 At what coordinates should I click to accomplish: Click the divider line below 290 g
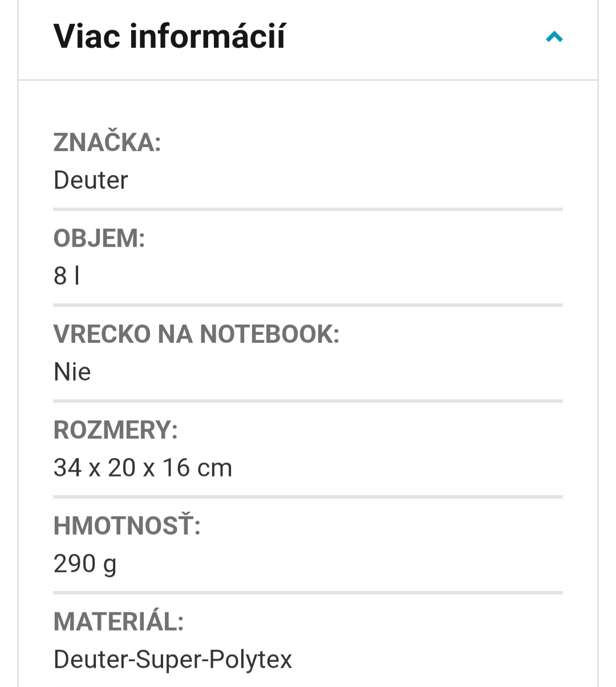pyautogui.click(x=308, y=593)
